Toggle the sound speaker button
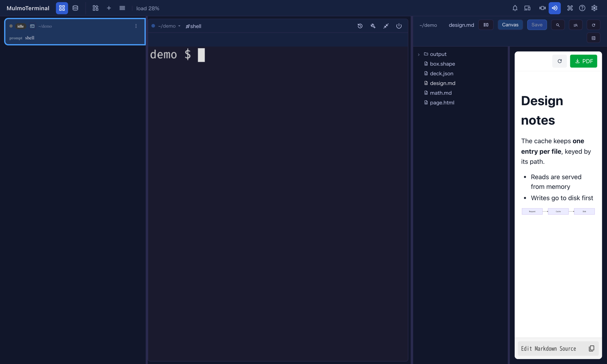607x364 pixels. coord(555,8)
